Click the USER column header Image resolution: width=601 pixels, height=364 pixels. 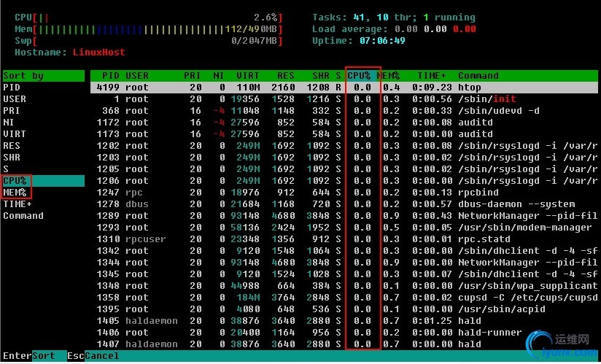[137, 75]
